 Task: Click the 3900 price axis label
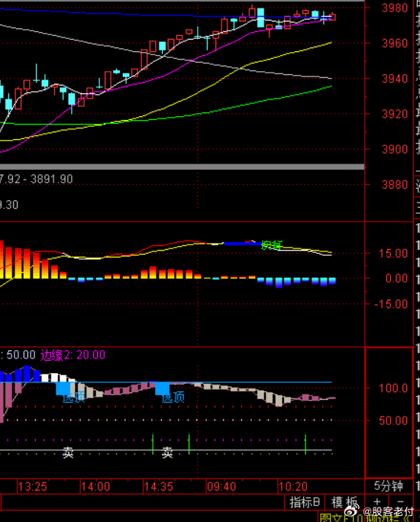pos(395,150)
